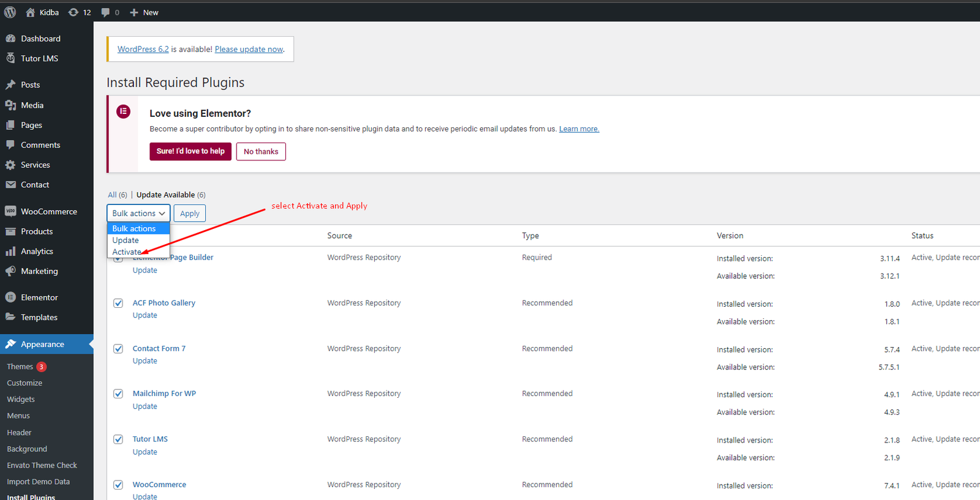
Task: Select Activate from the bulk actions list
Action: [x=127, y=252]
